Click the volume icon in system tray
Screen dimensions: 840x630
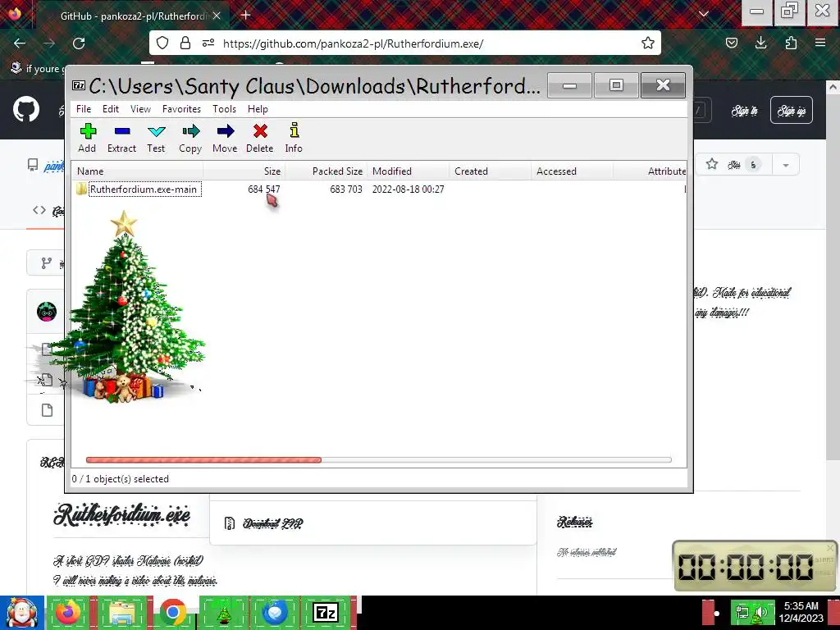point(761,613)
